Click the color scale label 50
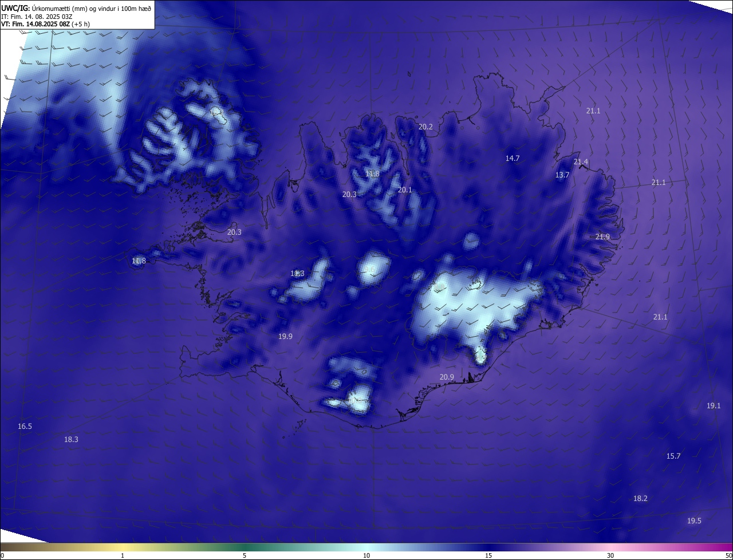This screenshot has height=560, width=733. coord(728,555)
